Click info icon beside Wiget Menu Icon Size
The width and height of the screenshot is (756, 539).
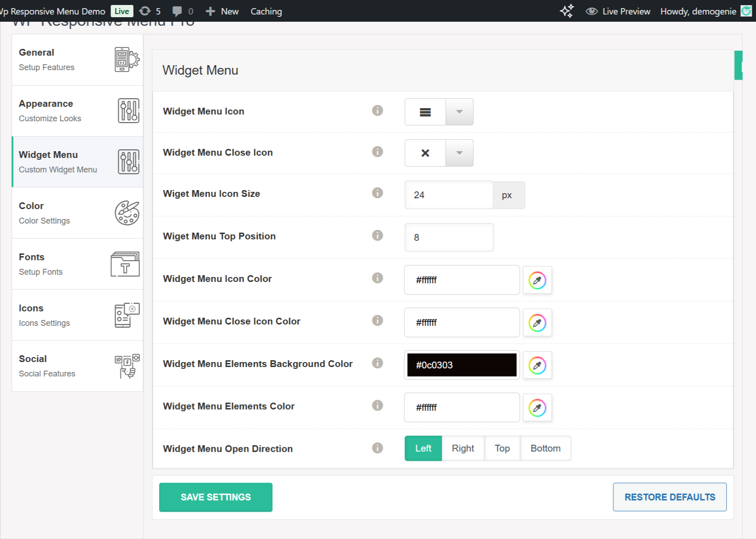(x=377, y=193)
